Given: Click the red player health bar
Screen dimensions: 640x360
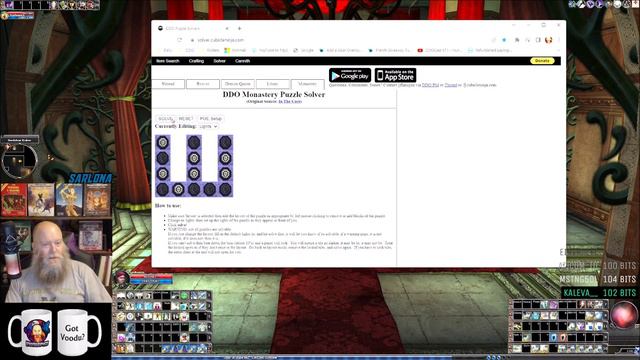Looking at the screenshot, I should coord(151,276).
